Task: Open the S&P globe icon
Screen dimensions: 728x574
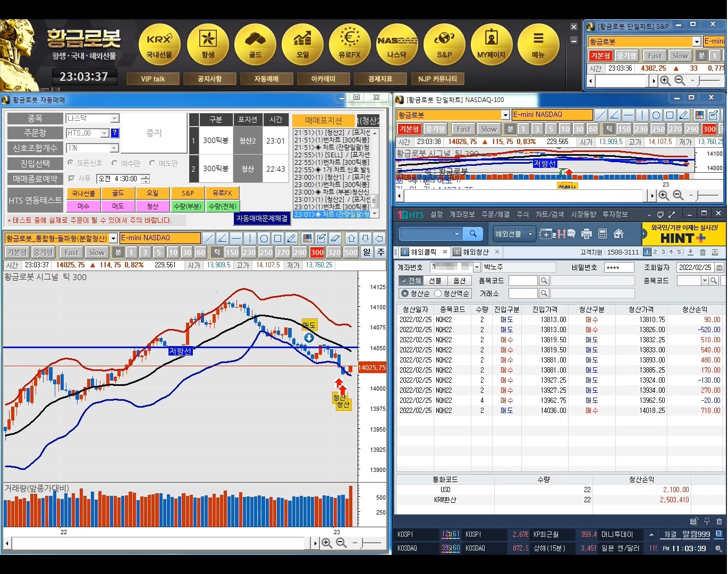Action: click(444, 45)
